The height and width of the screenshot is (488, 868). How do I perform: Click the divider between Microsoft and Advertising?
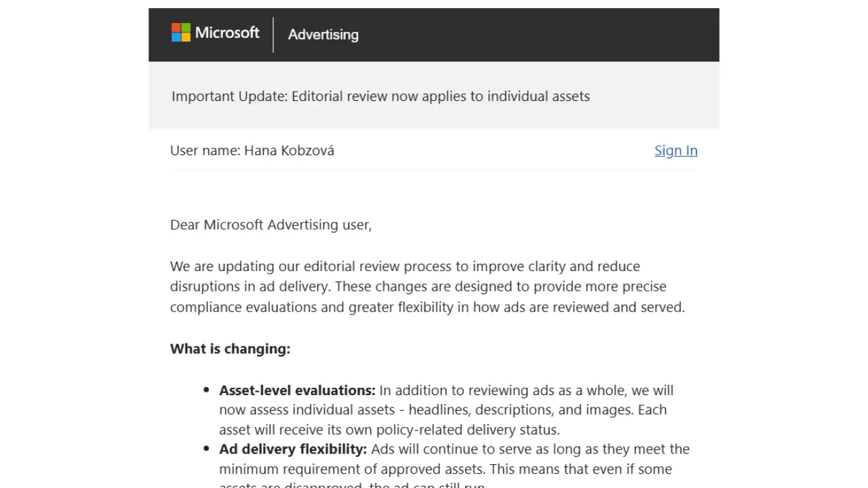coord(273,35)
